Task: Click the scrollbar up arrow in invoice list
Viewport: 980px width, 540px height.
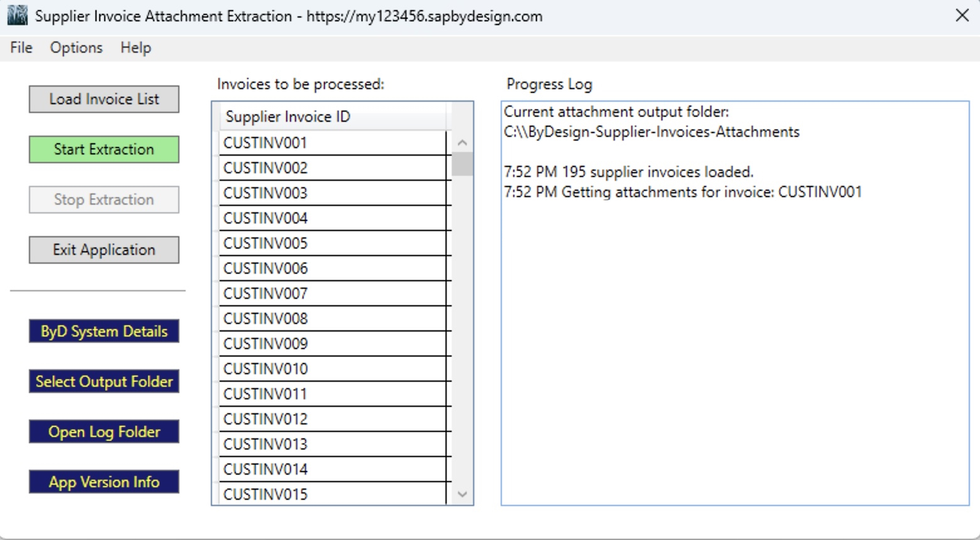Action: pos(462,143)
